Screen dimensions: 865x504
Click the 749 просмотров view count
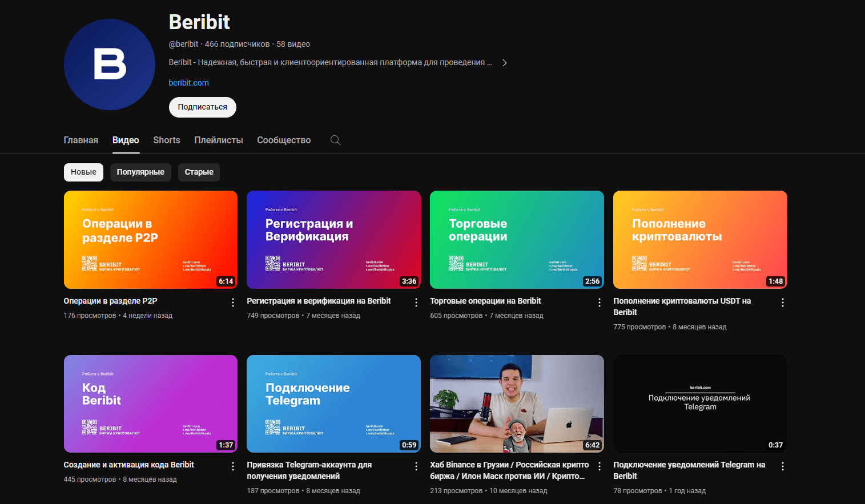pos(273,316)
